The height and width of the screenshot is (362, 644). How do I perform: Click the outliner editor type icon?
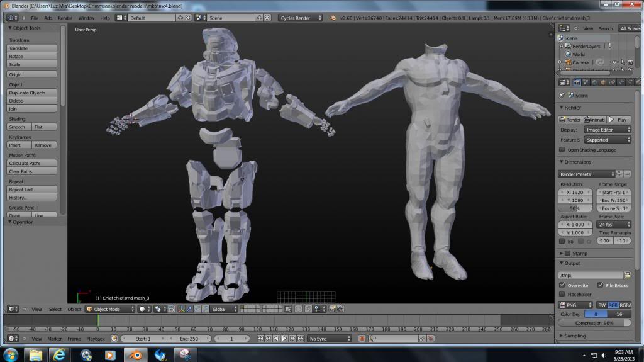(564, 28)
